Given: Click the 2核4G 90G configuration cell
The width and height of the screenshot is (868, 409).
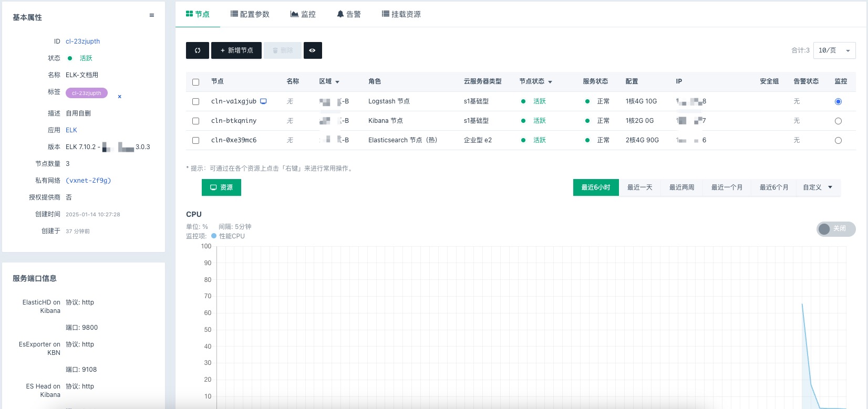Looking at the screenshot, I should click(642, 140).
